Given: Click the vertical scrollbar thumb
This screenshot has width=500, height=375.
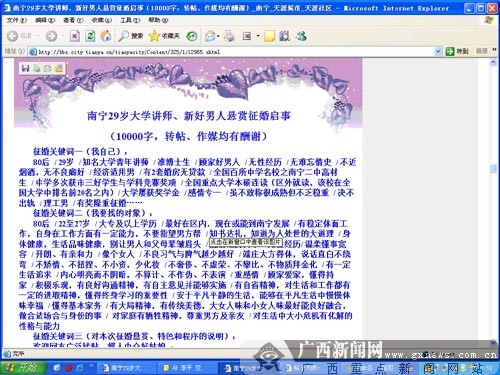Looking at the screenshot, I should tap(493, 169).
